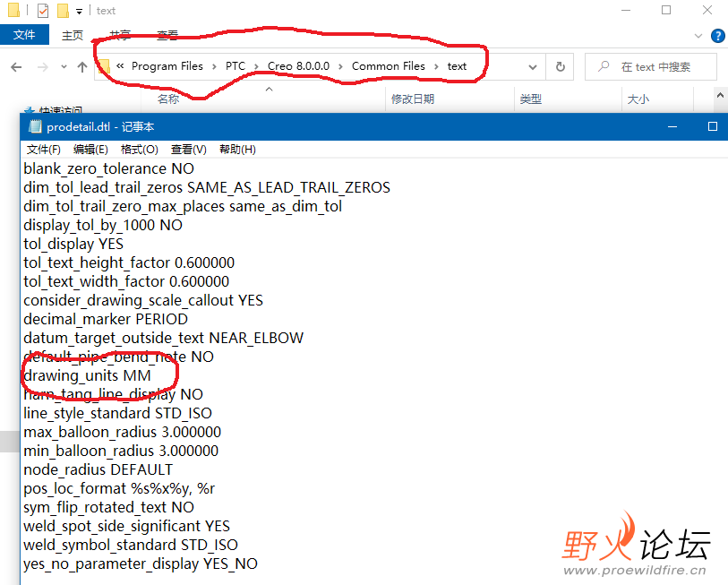Click the tol_text_width_factor line
The height and width of the screenshot is (585, 728).
pos(126,281)
